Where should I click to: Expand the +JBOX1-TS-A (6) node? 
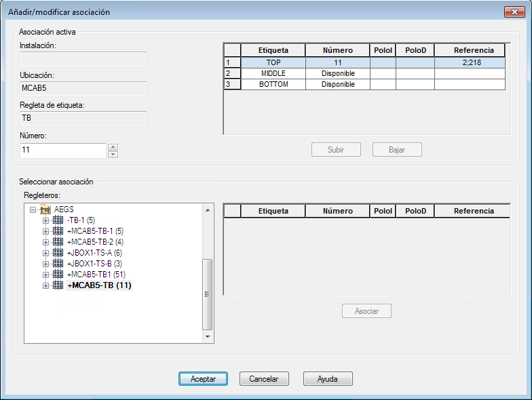point(45,254)
